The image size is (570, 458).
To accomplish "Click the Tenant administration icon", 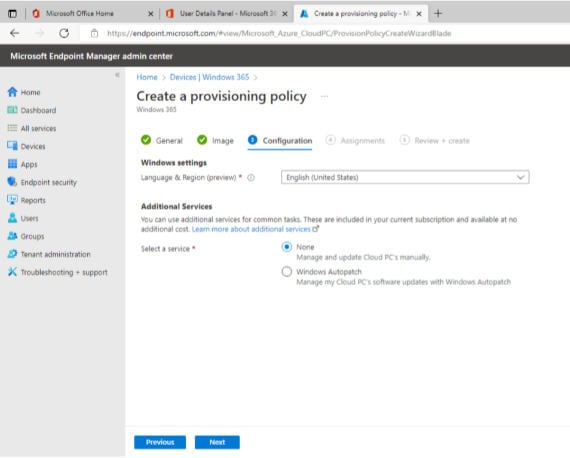I will click(12, 254).
